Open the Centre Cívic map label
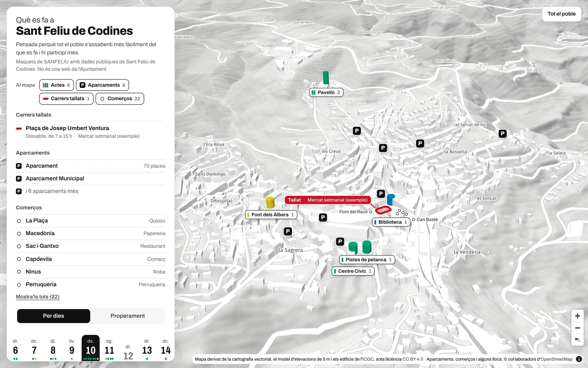 [x=353, y=271]
